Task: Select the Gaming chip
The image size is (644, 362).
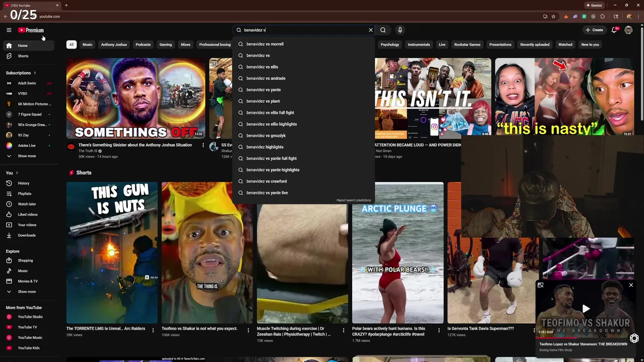Action: coord(166,45)
